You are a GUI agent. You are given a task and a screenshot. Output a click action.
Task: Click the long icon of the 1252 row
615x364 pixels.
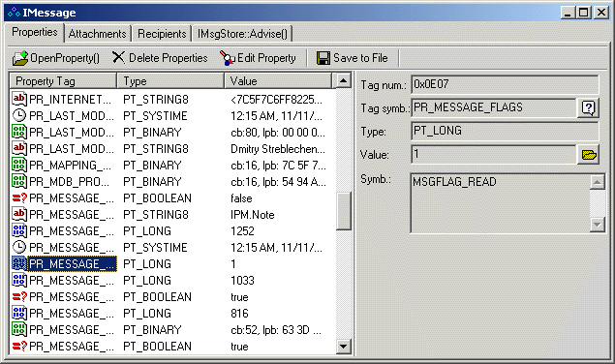[x=19, y=230]
